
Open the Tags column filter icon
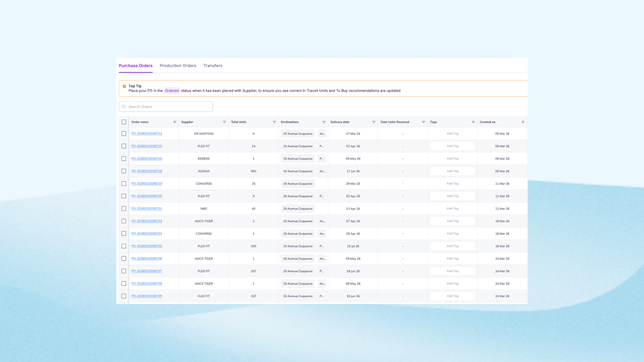473,122
